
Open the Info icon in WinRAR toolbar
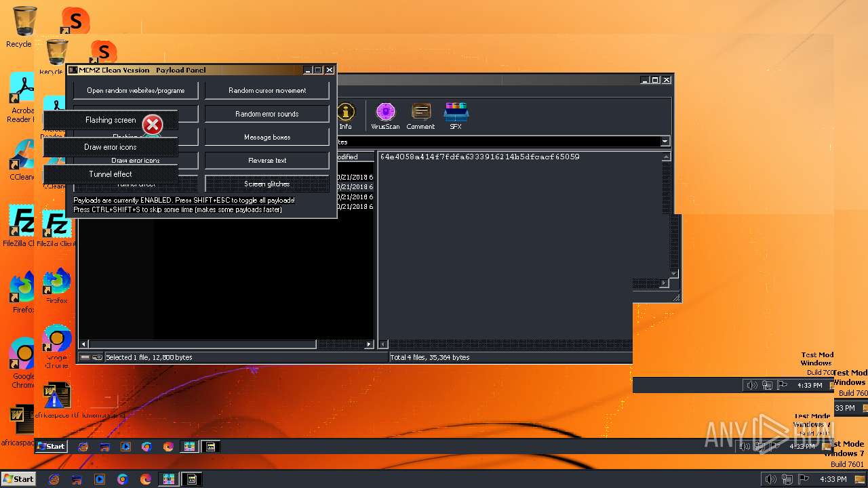345,116
